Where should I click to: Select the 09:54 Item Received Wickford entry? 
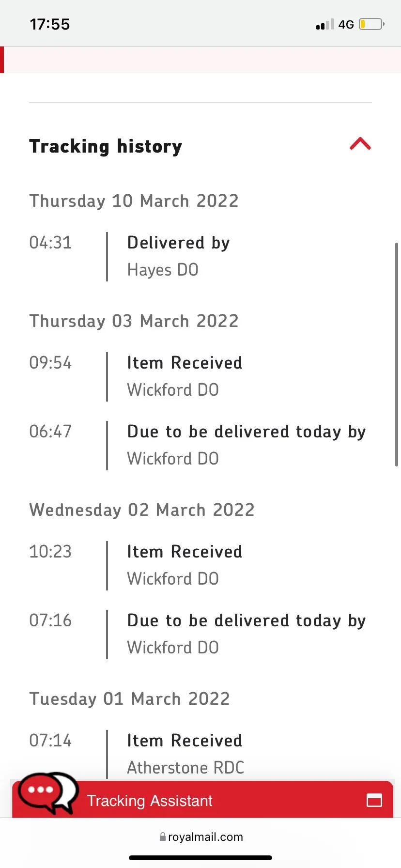(200, 376)
